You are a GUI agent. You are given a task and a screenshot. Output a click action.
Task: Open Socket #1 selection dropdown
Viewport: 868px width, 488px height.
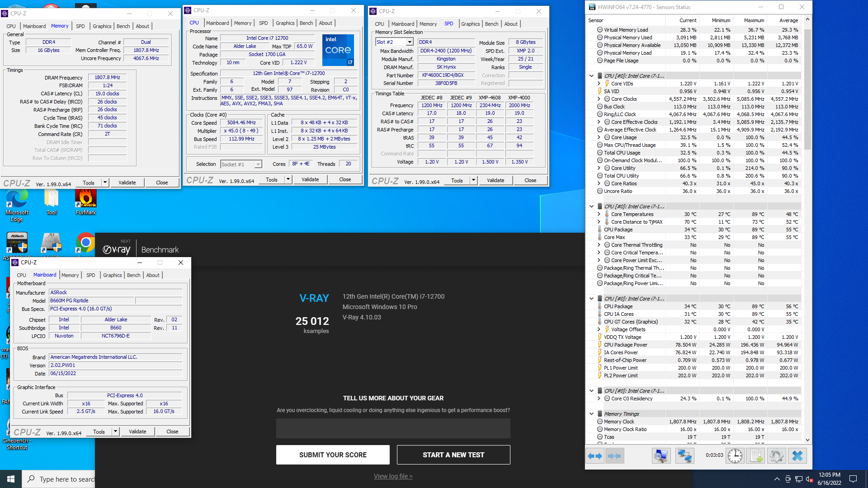[258, 164]
